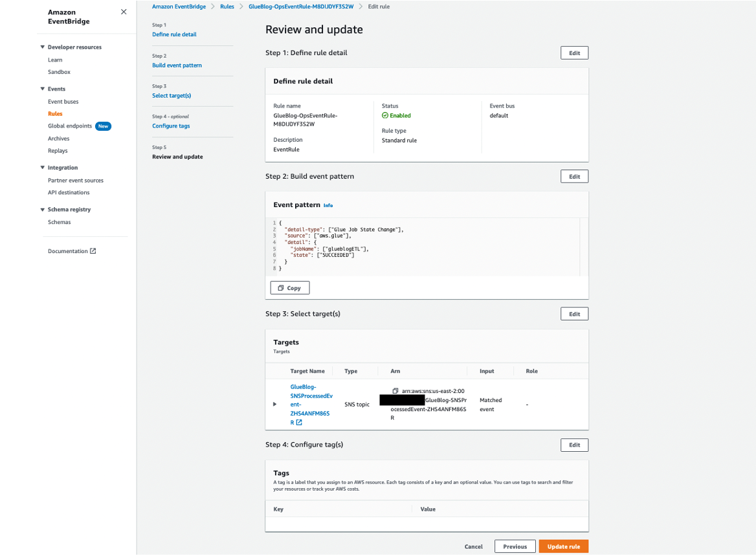Edit Step 3 Select targets
Viewport: 756px width, 556px height.
pos(574,314)
